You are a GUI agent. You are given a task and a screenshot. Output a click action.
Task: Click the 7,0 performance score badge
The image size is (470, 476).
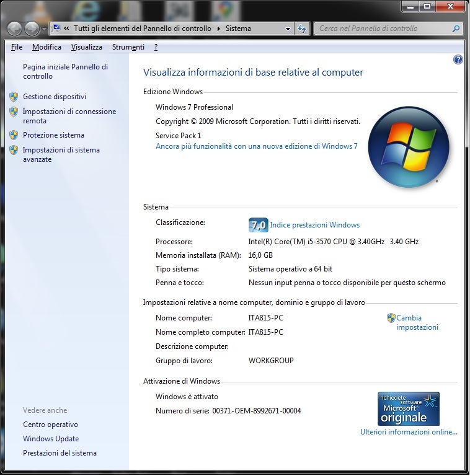coord(258,225)
